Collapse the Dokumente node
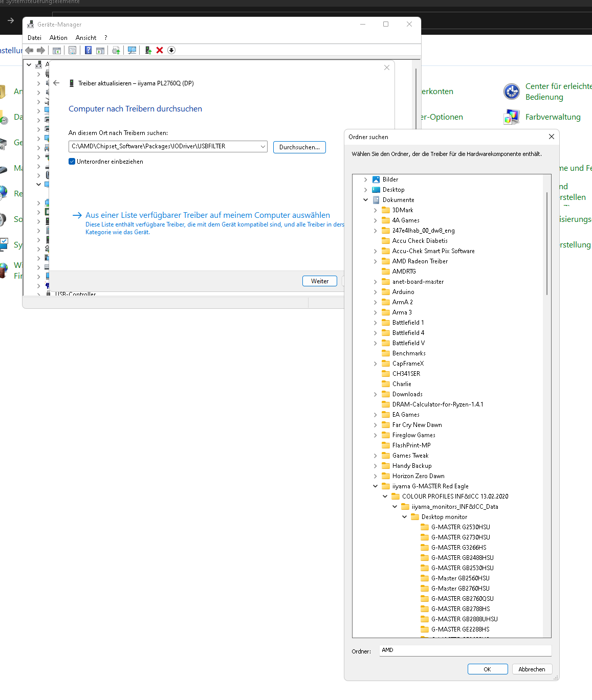This screenshot has height=700, width=592. 365,200
